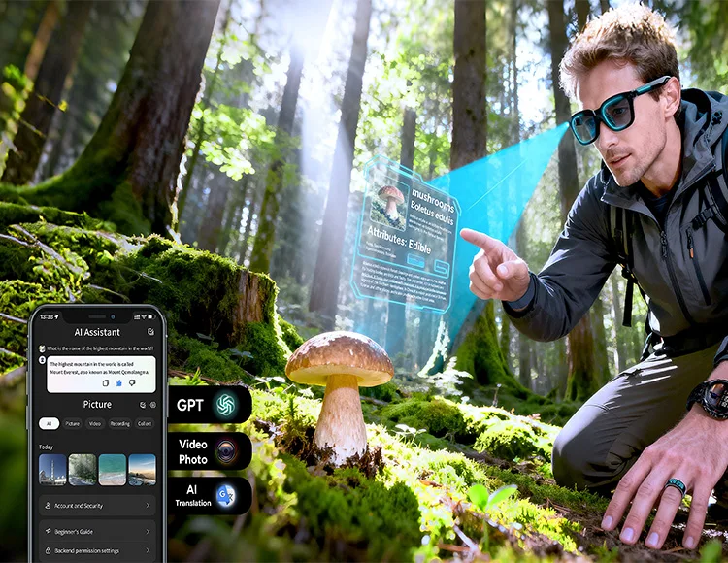
Task: Tap the first button in hologram card
Action: point(415,262)
